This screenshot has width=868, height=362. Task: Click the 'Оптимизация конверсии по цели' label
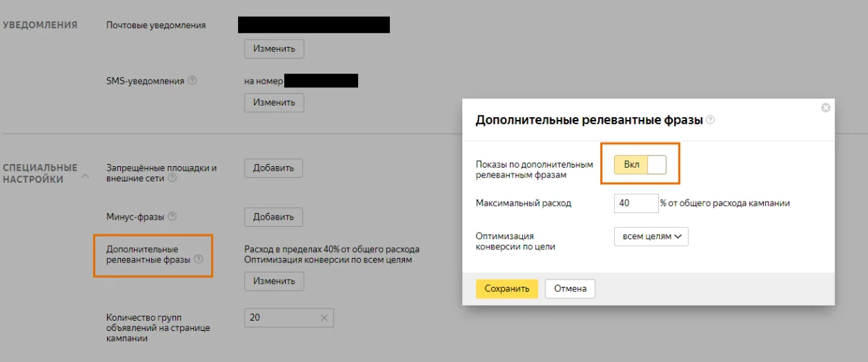click(515, 241)
